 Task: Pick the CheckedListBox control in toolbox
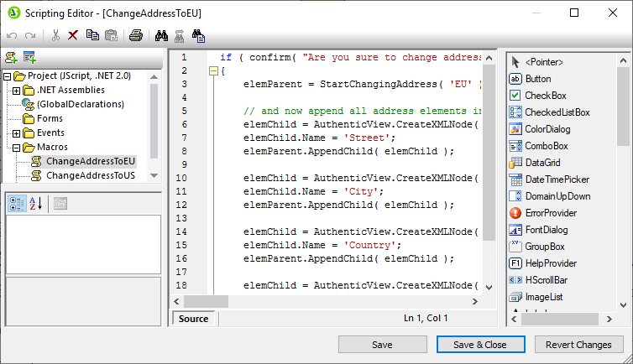pyautogui.click(x=557, y=112)
